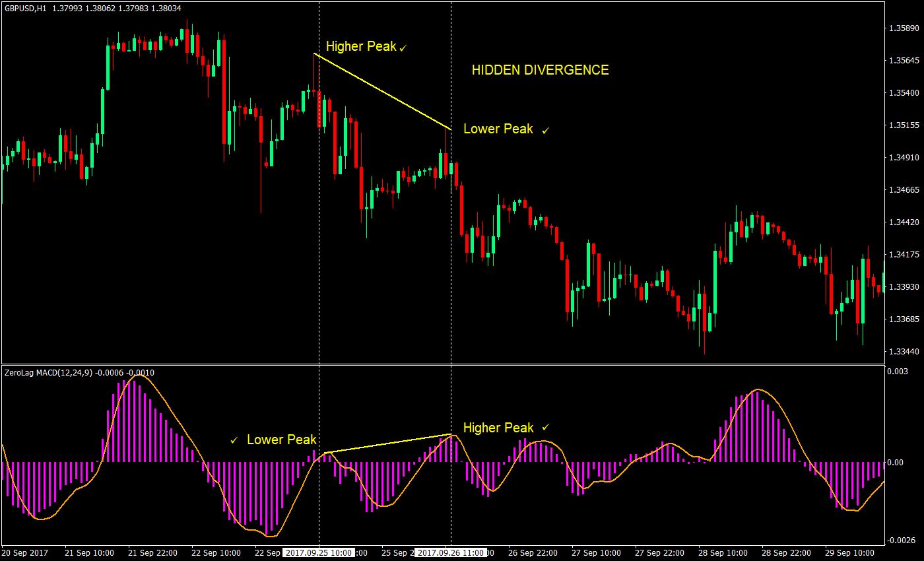Click price level 1.34420 on the axis

904,222
